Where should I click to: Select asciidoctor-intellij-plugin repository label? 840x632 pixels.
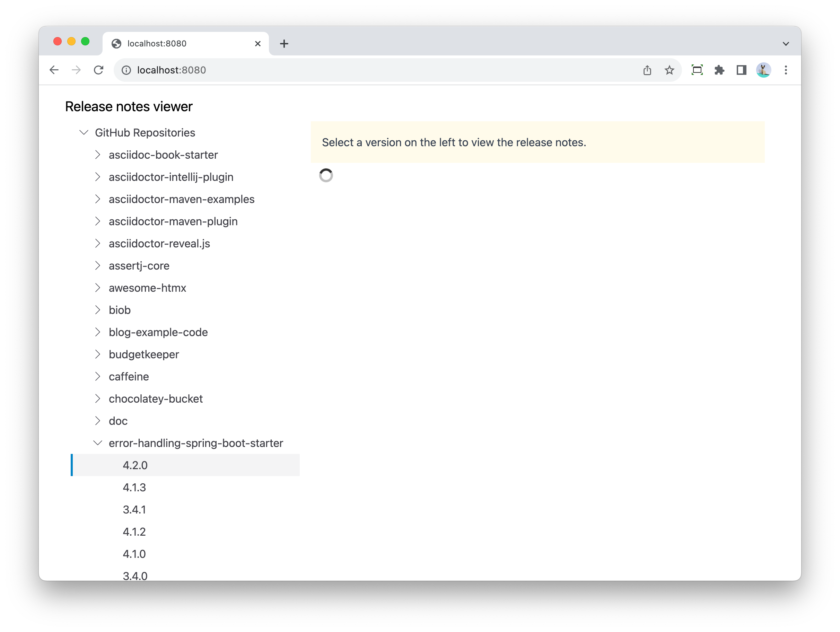(171, 177)
